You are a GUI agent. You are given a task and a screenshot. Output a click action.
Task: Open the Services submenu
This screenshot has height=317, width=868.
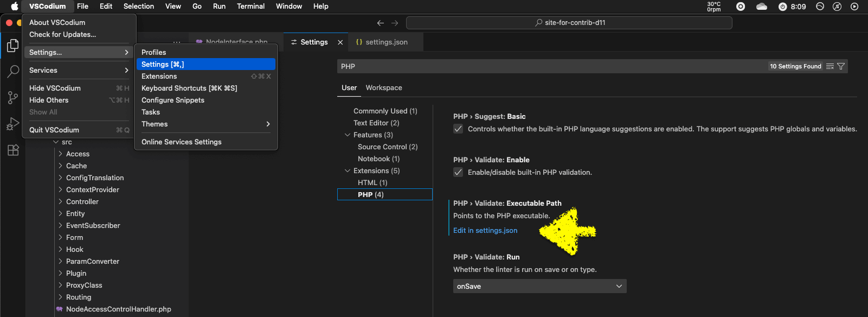79,70
